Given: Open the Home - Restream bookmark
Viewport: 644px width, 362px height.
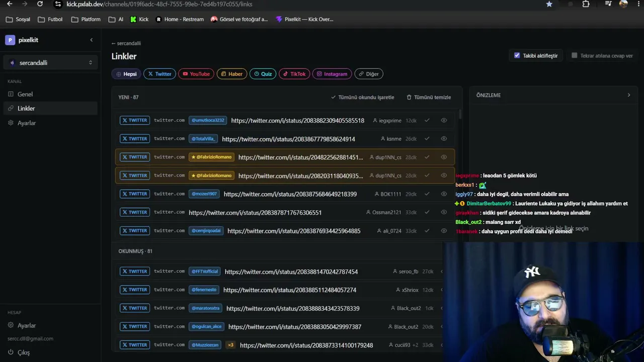Looking at the screenshot, I should [180, 20].
